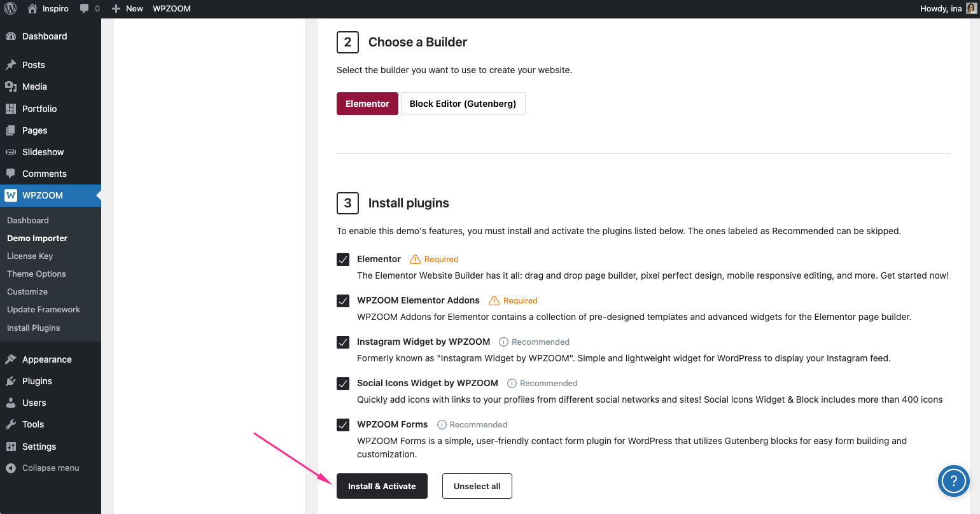Viewport: 980px width, 514px height.
Task: Click the Tools wrench icon
Action: (11, 424)
